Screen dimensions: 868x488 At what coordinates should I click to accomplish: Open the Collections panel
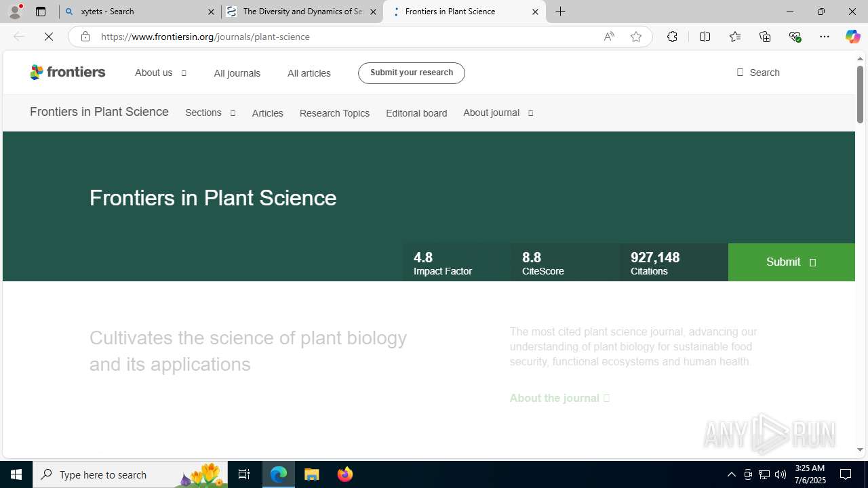[x=765, y=37]
